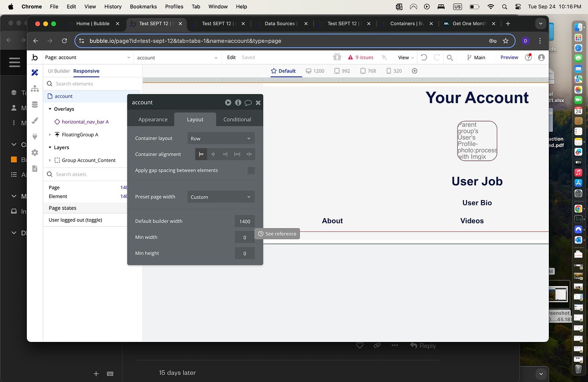
Task: Open the Preset page width Custom dropdown
Action: 220,197
